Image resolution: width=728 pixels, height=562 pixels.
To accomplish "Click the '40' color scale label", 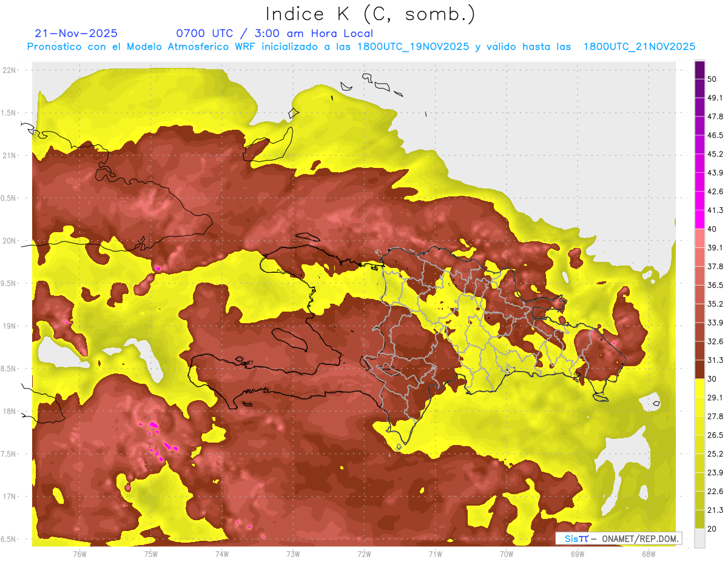I will click(712, 229).
